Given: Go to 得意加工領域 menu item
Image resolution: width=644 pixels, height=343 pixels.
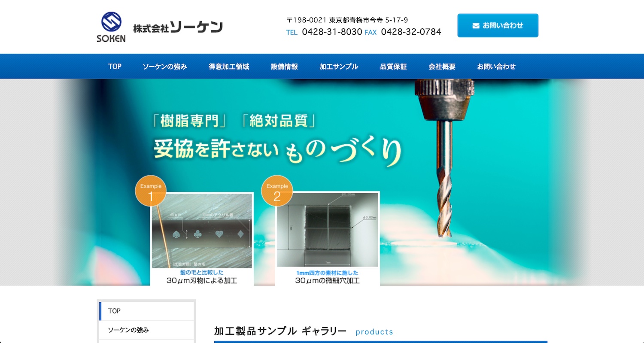Looking at the screenshot, I should point(229,67).
